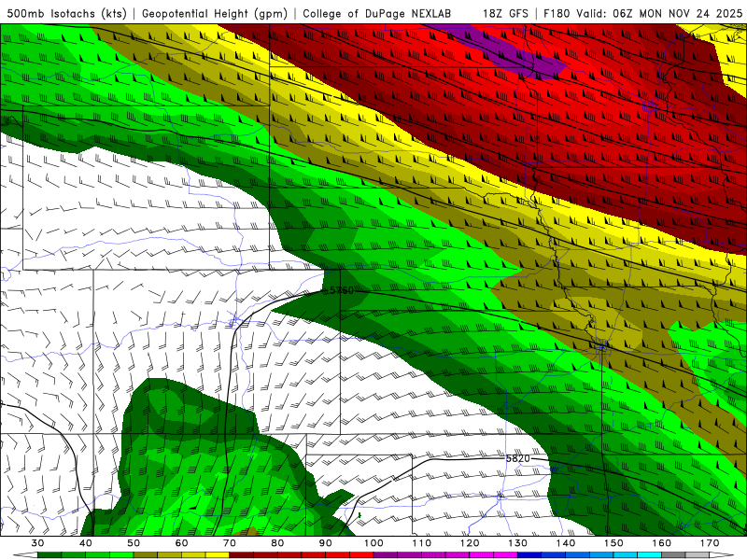Click the 110 value on the color scale
The height and width of the screenshot is (560, 747).
422,543
